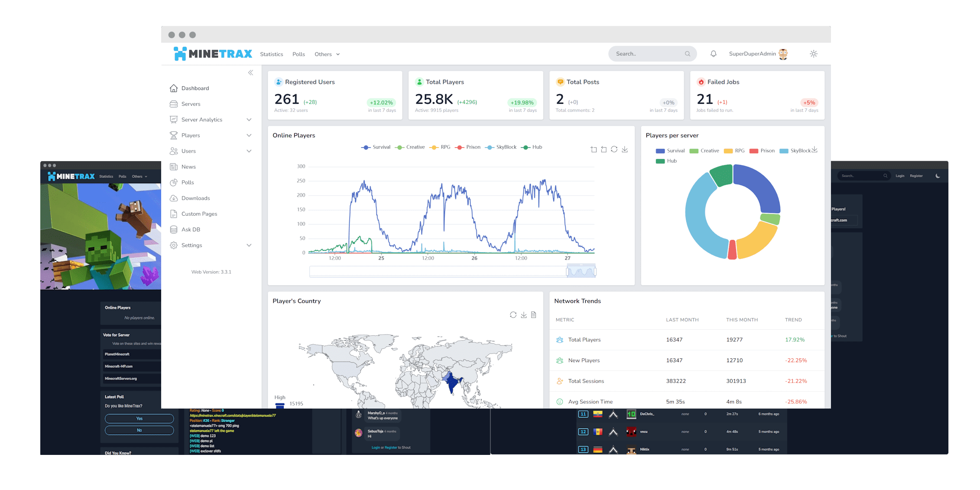Click the Search input field
980x490 pixels.
tap(646, 54)
